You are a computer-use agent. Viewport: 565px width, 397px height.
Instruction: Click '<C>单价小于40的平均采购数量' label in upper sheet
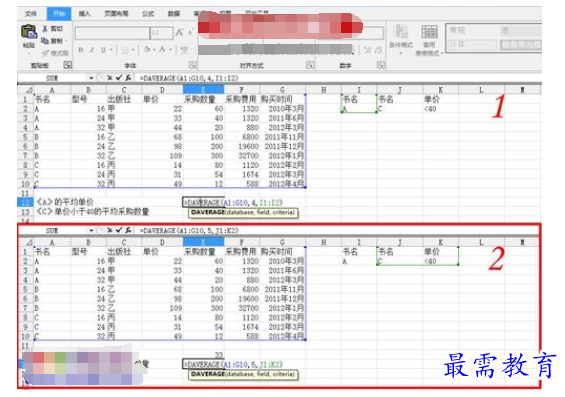93,211
